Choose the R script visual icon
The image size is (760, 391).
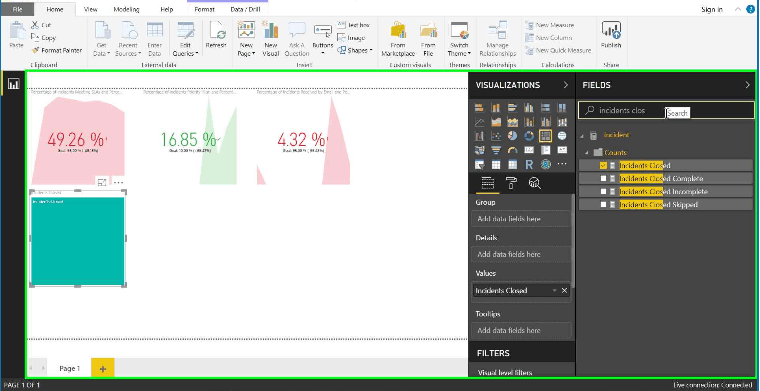click(x=529, y=164)
